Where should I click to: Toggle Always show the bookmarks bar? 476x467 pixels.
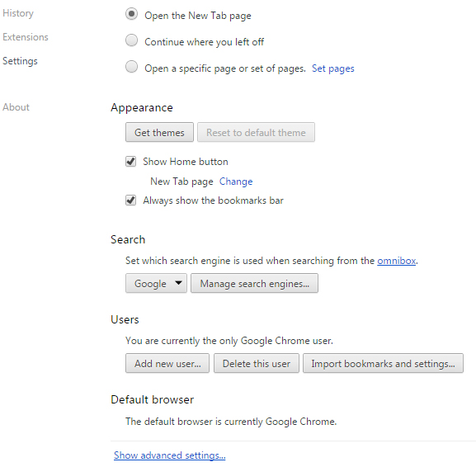tap(131, 200)
